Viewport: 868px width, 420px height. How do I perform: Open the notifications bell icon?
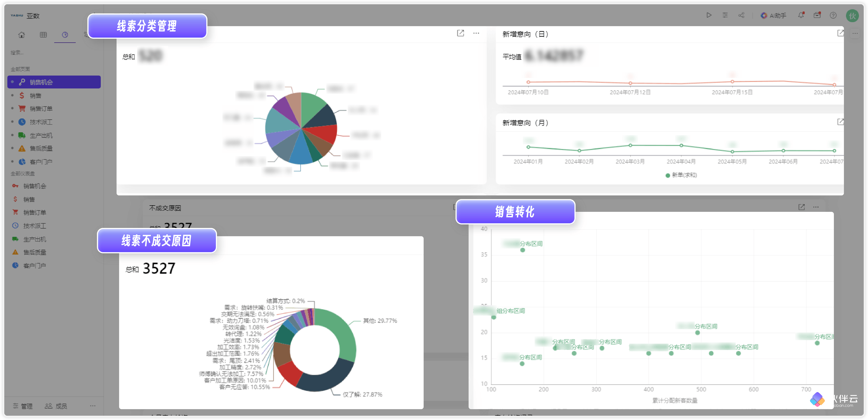pos(801,15)
